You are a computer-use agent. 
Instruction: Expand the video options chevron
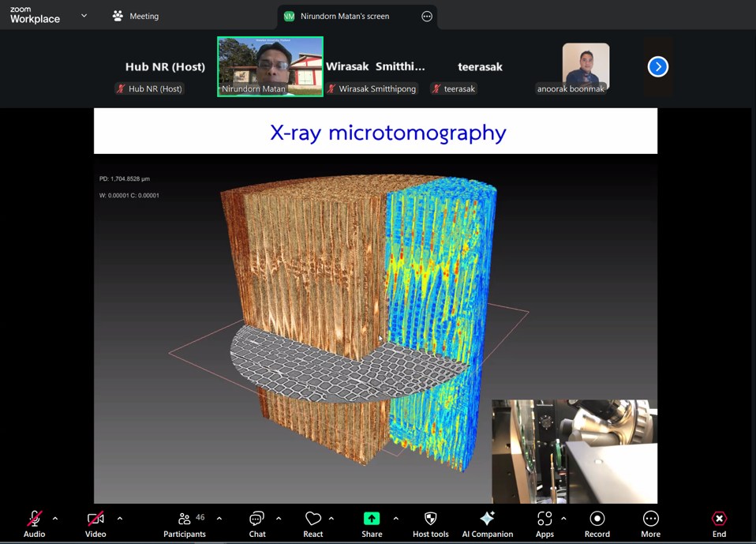(x=120, y=519)
